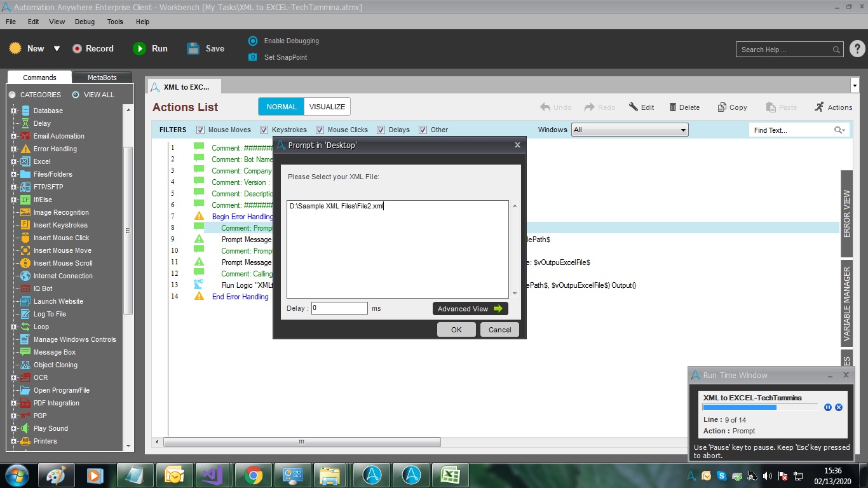This screenshot has height=488, width=868.
Task: Expand the Email Automation tree node
Action: pos(13,136)
